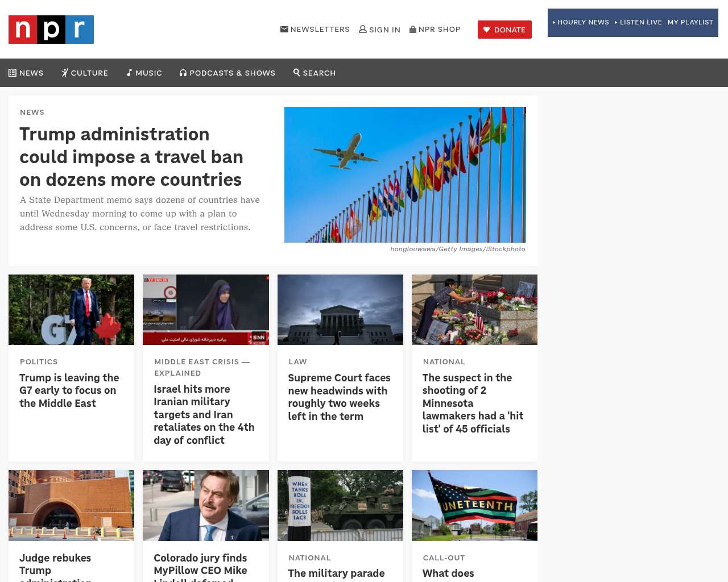Open 'The military parade' headline
This screenshot has width=728, height=582.
pyautogui.click(x=336, y=573)
